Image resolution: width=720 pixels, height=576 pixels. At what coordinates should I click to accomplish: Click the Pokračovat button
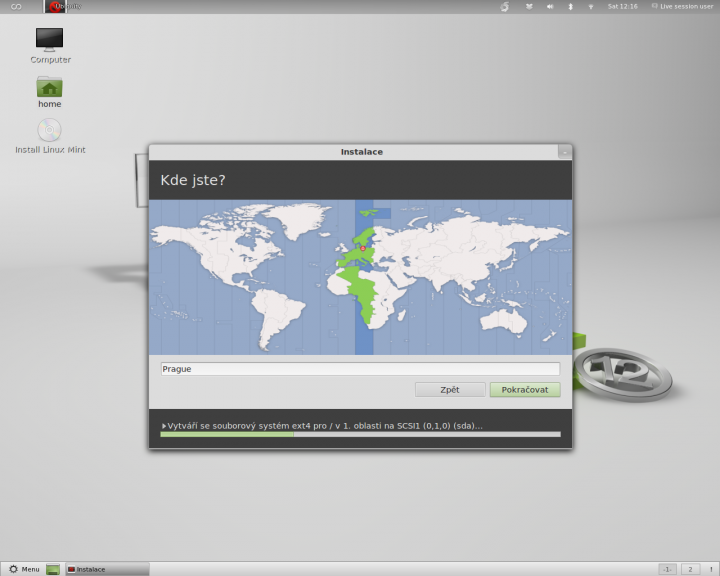(x=525, y=390)
